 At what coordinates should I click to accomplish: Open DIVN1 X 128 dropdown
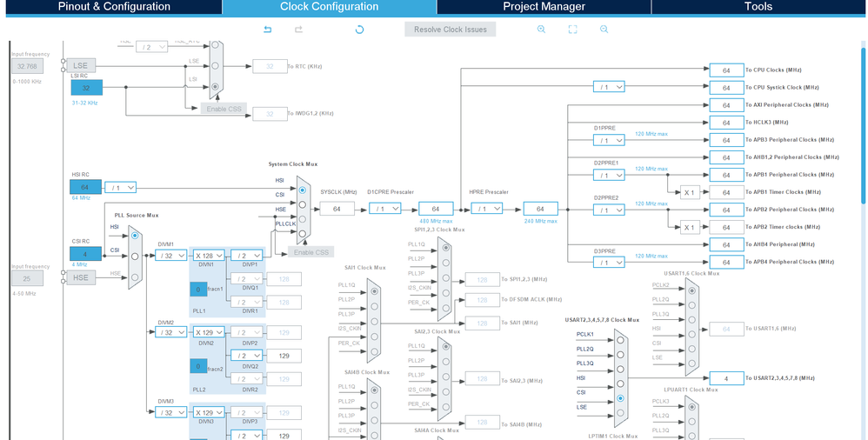click(x=209, y=256)
